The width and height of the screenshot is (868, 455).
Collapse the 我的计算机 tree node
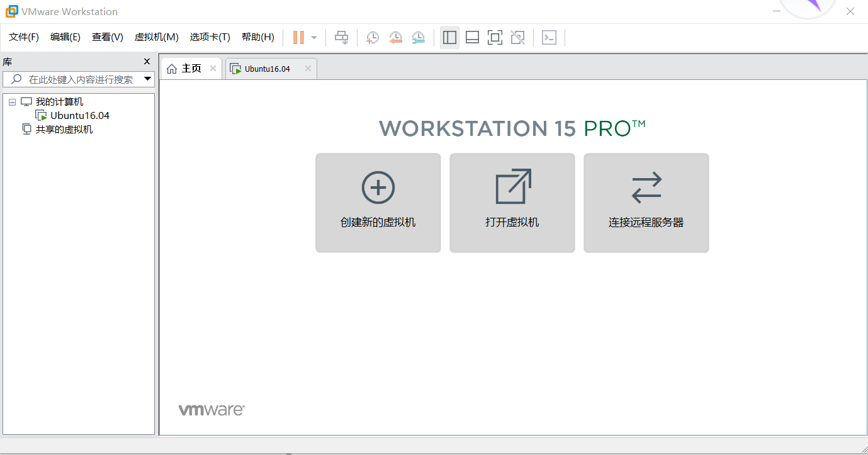(x=13, y=102)
